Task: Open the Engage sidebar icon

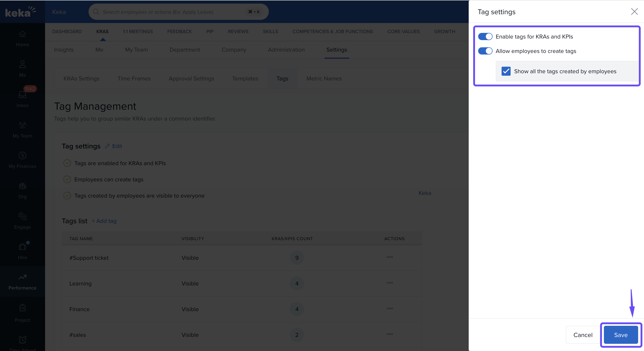Action: (x=22, y=221)
